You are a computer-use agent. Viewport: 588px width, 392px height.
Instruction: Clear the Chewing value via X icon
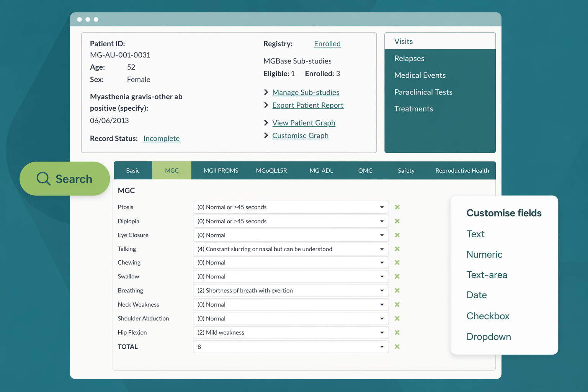397,263
